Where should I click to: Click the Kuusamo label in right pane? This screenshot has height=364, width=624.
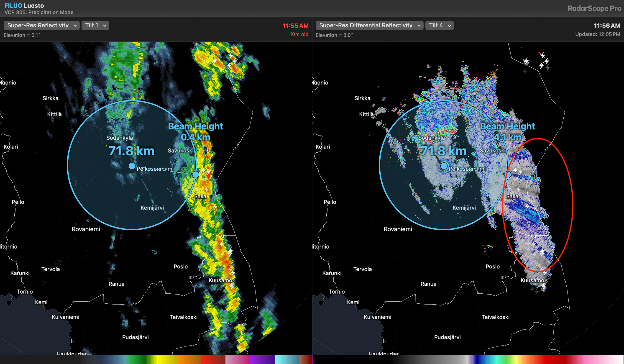pos(532,280)
